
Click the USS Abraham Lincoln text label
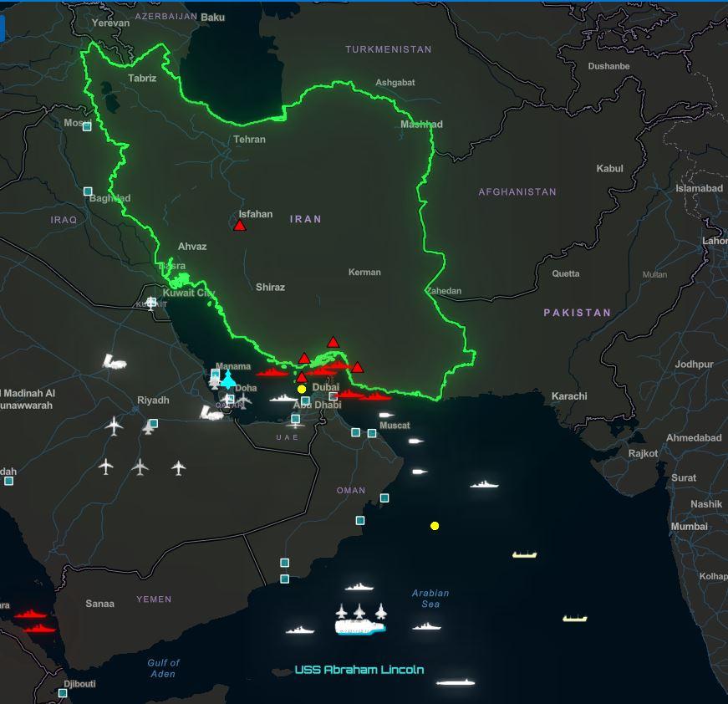tap(359, 669)
